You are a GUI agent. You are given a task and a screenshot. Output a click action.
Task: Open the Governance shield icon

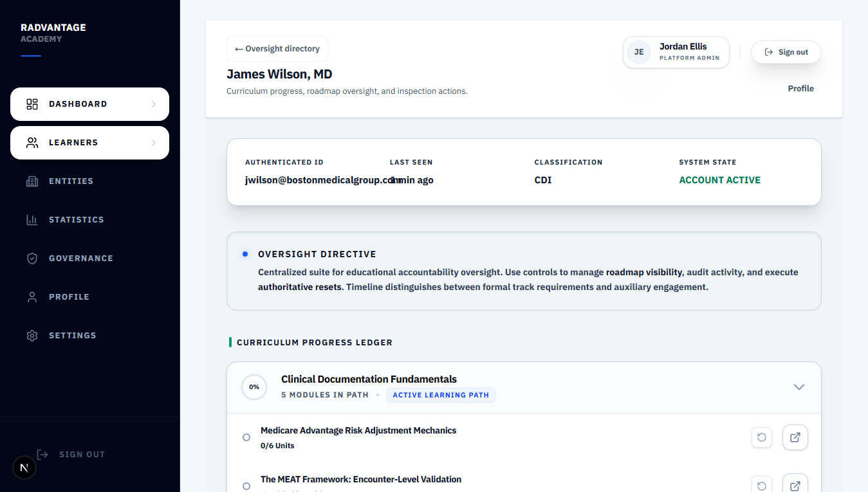pyautogui.click(x=32, y=259)
